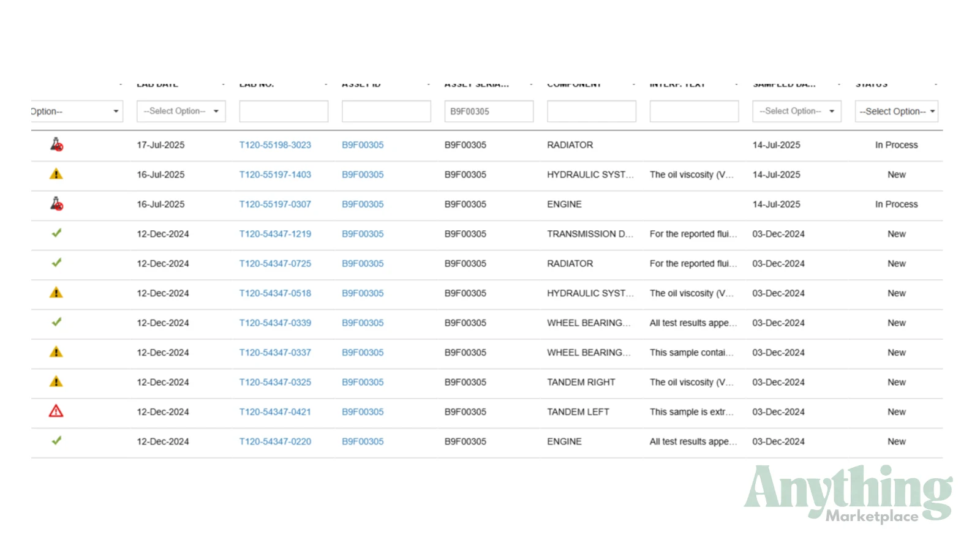Select the green checkmark in the T120-54347-0725 row
Screen dimensions: 980x551
56,263
